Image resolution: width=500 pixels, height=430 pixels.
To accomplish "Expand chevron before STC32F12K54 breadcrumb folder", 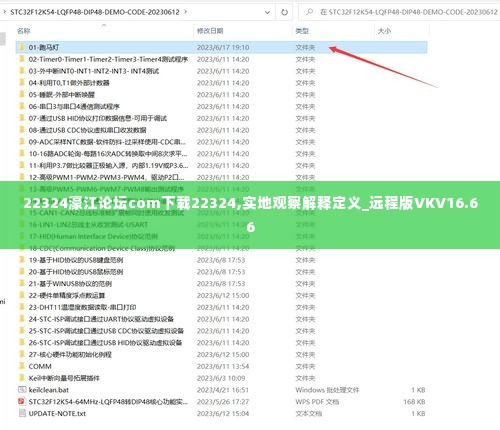I will click(x=4, y=12).
